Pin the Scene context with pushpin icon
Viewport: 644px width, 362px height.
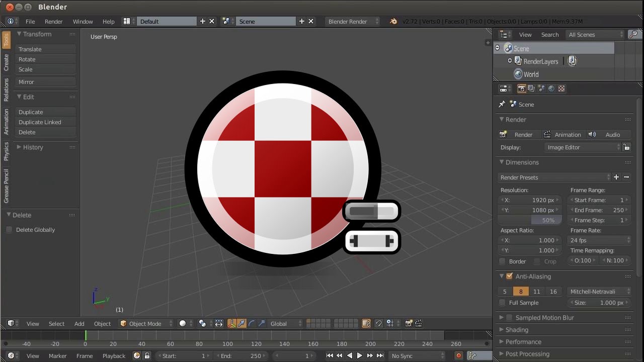pos(502,104)
